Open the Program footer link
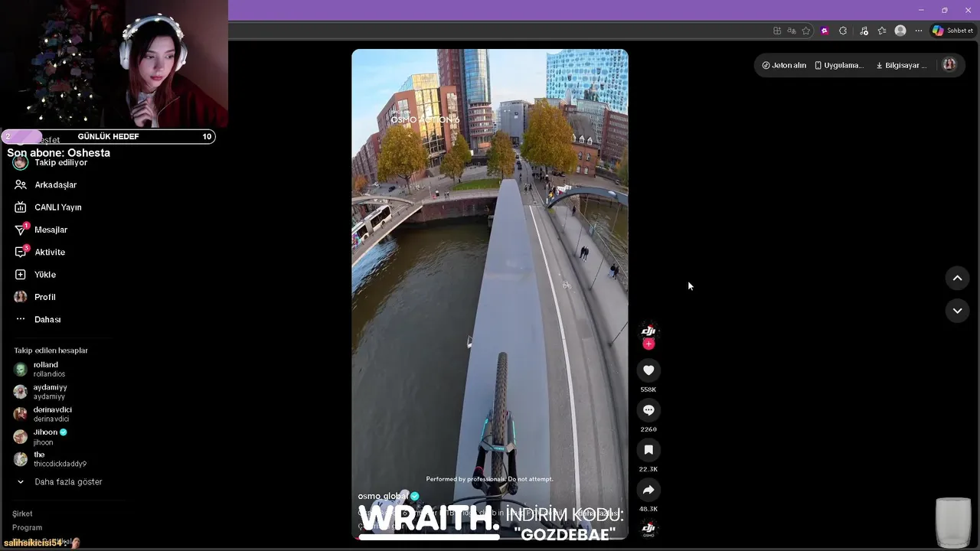The image size is (980, 551). (x=27, y=528)
